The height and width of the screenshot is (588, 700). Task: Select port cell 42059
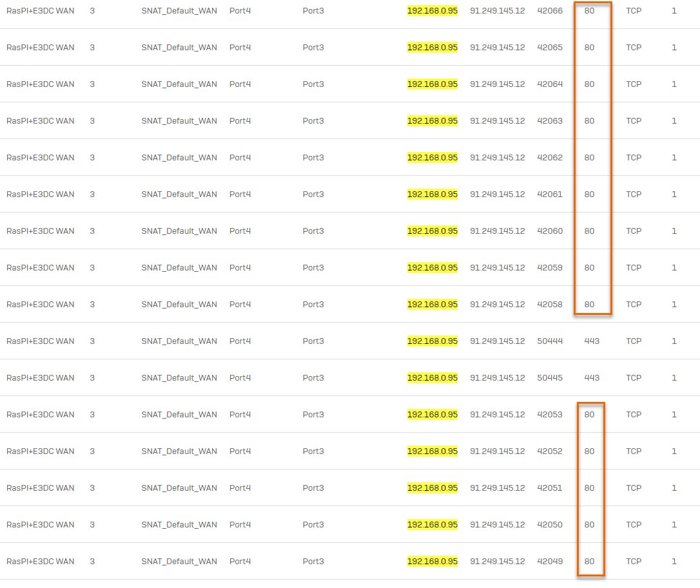(550, 268)
